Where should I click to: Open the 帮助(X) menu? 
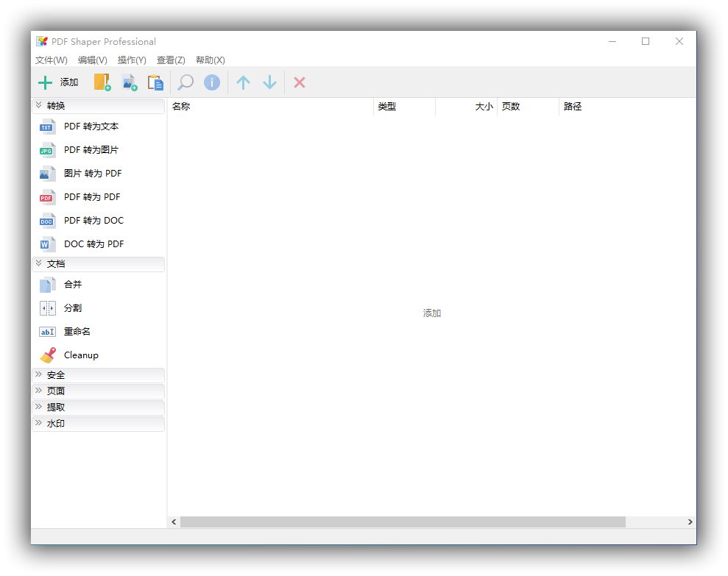click(x=211, y=60)
